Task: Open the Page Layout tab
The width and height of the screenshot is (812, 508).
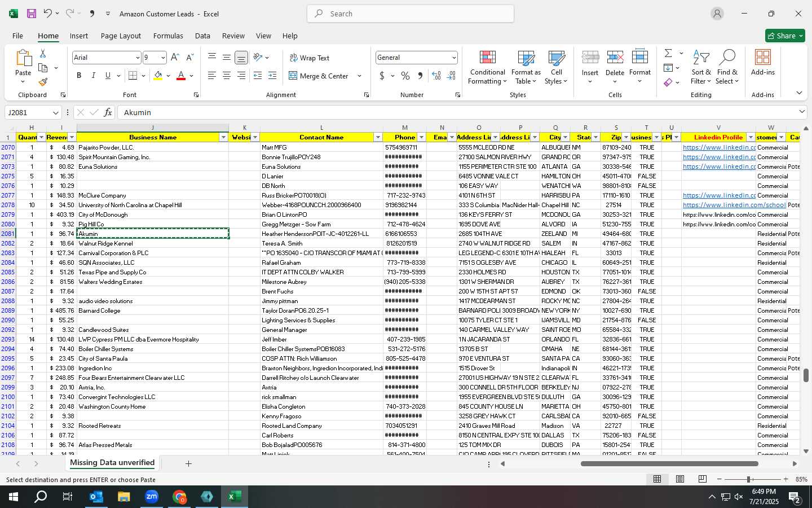Action: coord(121,36)
